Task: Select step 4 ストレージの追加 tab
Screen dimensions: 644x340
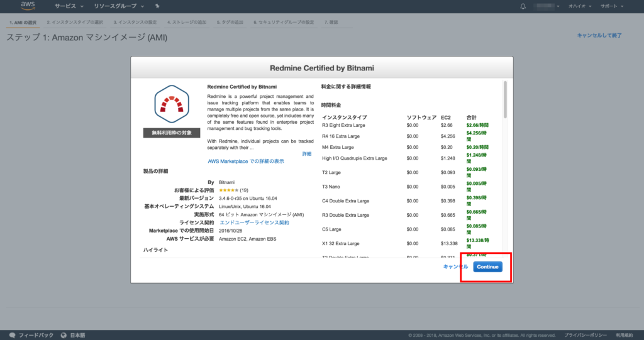Action: (187, 22)
